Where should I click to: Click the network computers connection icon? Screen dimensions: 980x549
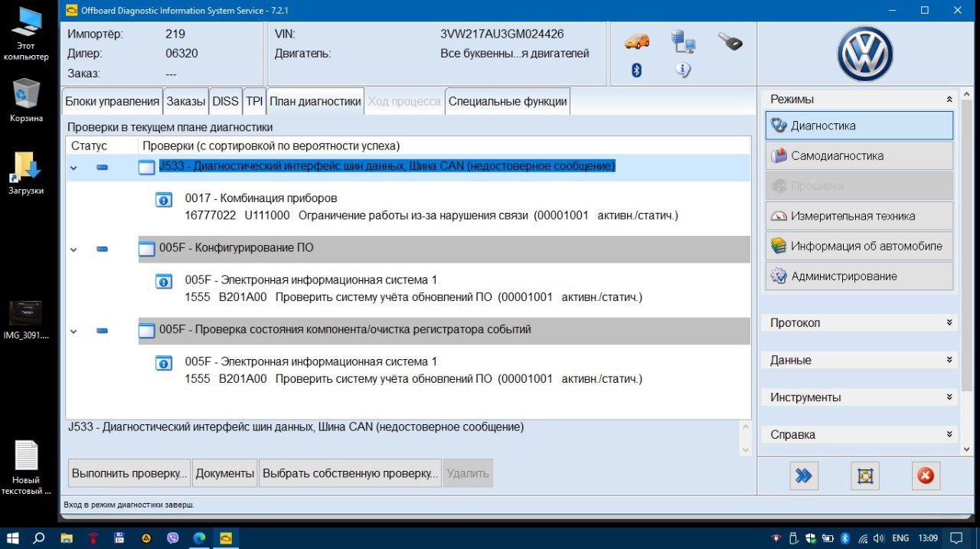[x=682, y=41]
